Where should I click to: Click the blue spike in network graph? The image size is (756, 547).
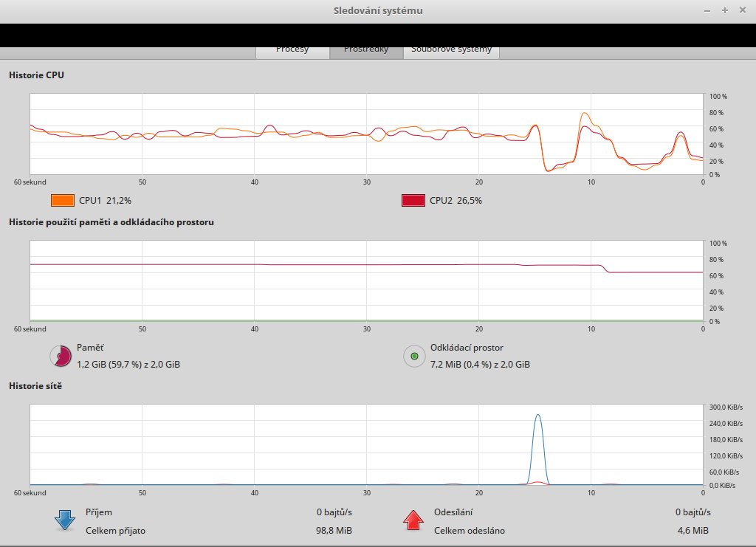click(x=538, y=443)
